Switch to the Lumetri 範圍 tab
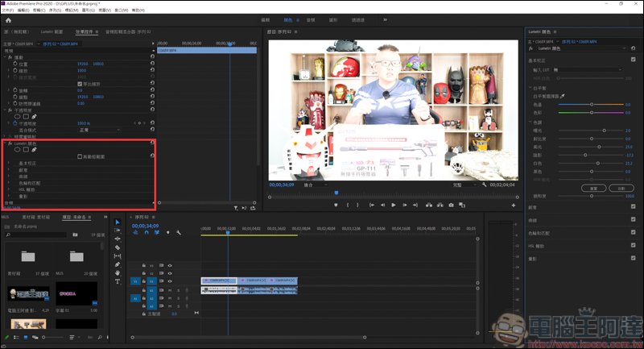Screen dimensions: 644x349 click(x=52, y=32)
